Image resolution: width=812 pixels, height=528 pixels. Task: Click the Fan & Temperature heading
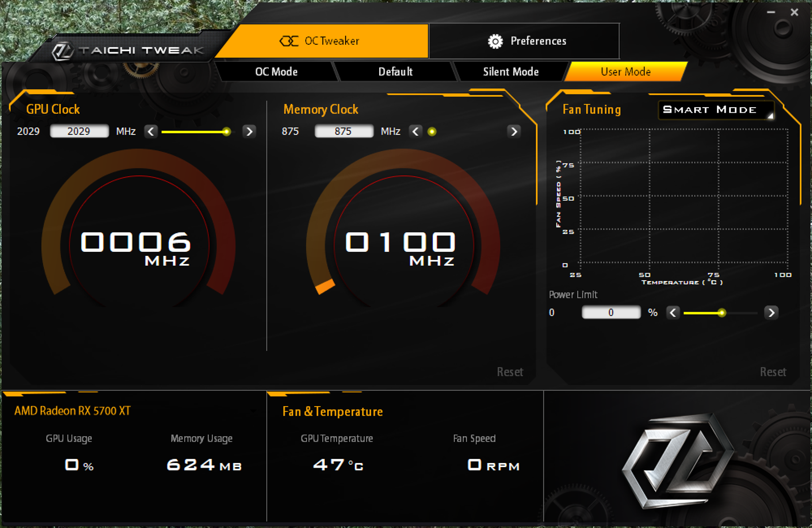[x=332, y=412]
